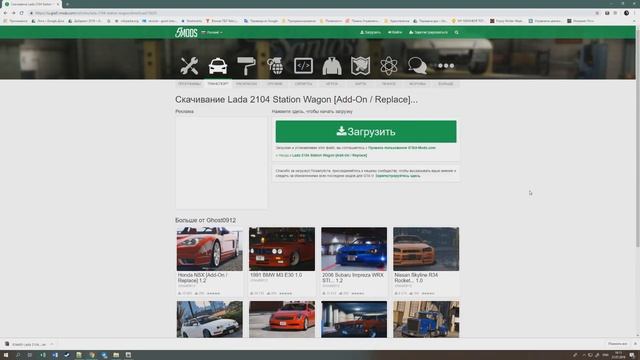Open the Windows Start menu
This screenshot has width=640, height=360.
[x=6, y=355]
